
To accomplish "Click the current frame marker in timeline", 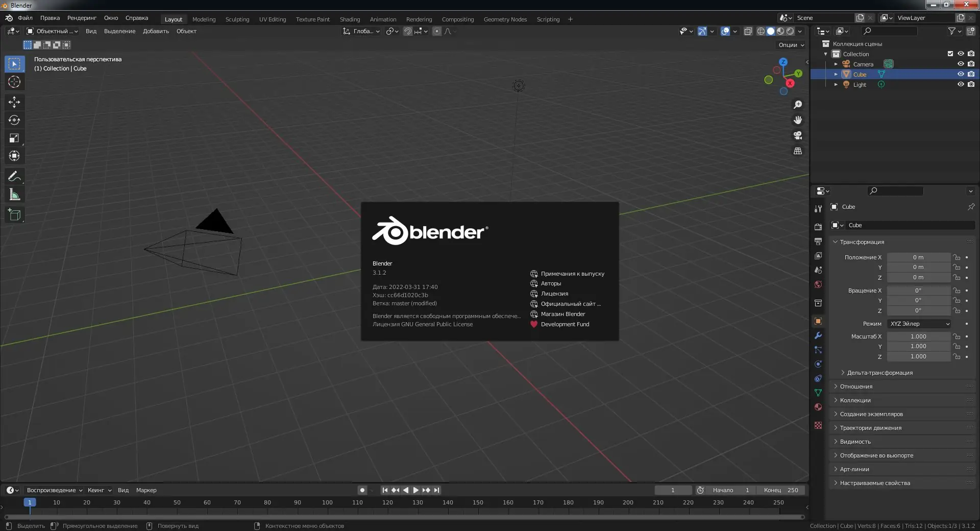I will coord(30,502).
